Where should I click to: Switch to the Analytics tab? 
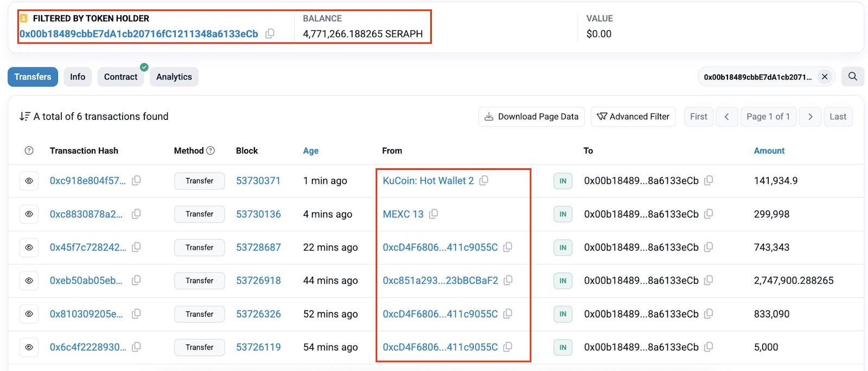coord(174,77)
